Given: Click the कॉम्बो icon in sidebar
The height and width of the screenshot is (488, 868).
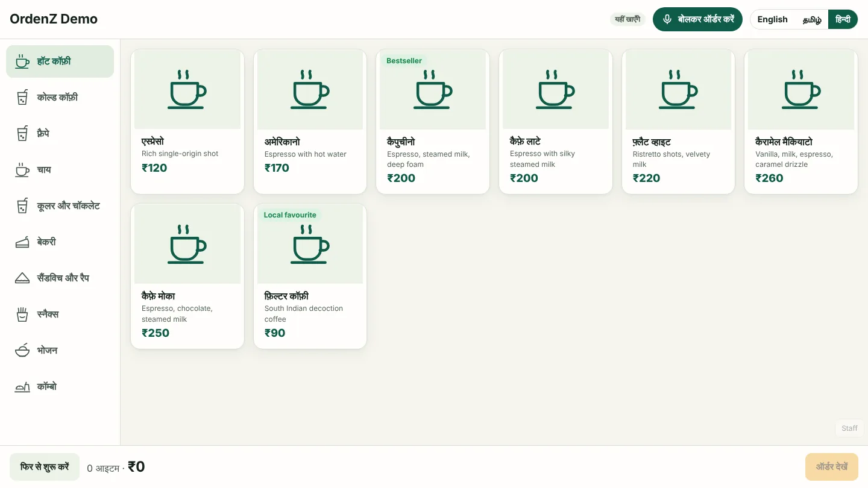Looking at the screenshot, I should tap(22, 387).
